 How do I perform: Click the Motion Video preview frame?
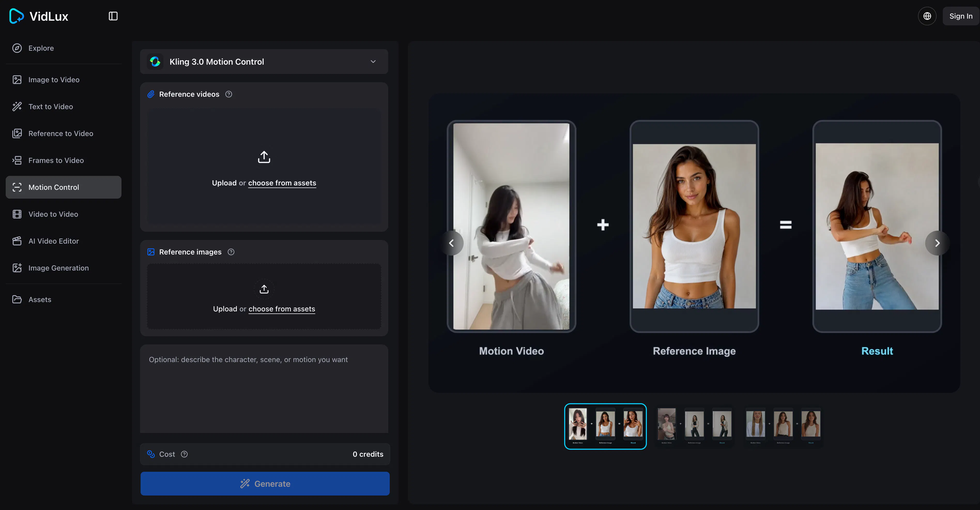point(511,227)
